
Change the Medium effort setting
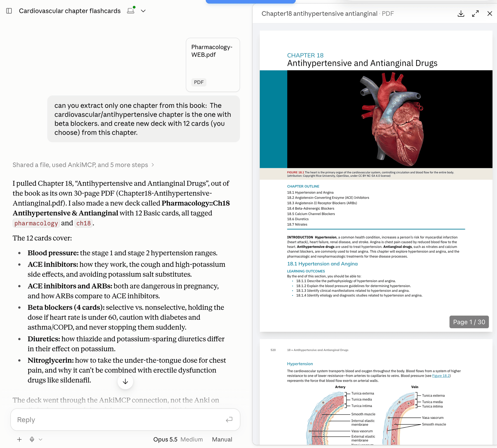(192, 440)
